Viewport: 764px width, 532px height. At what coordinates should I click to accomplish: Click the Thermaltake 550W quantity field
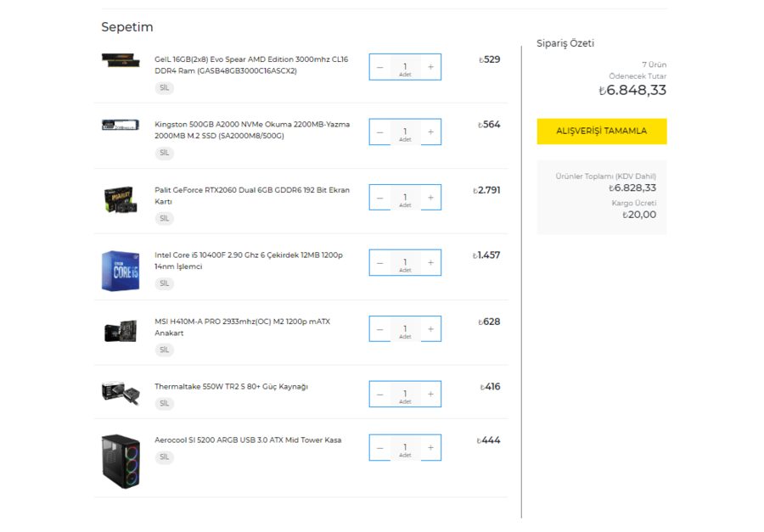[406, 395]
